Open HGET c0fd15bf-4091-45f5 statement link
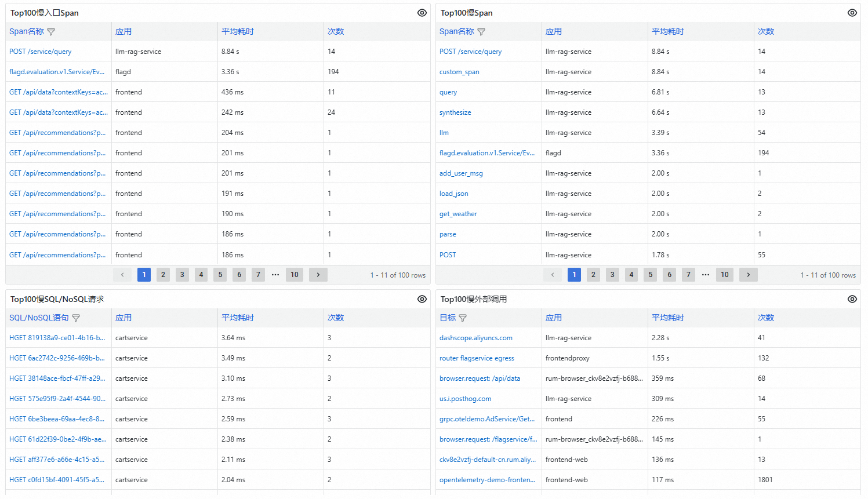This screenshot has height=499, width=868. [x=57, y=480]
